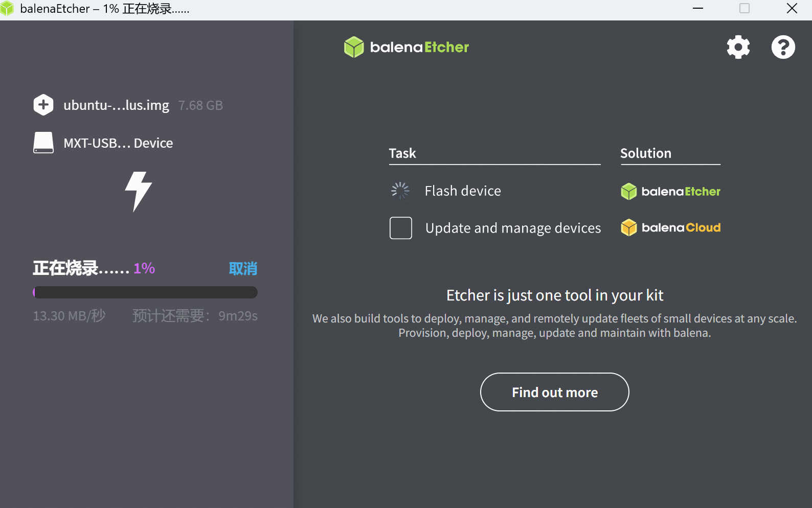Click the balenaCloud solution logo
Viewport: 812px width, 508px height.
(670, 227)
